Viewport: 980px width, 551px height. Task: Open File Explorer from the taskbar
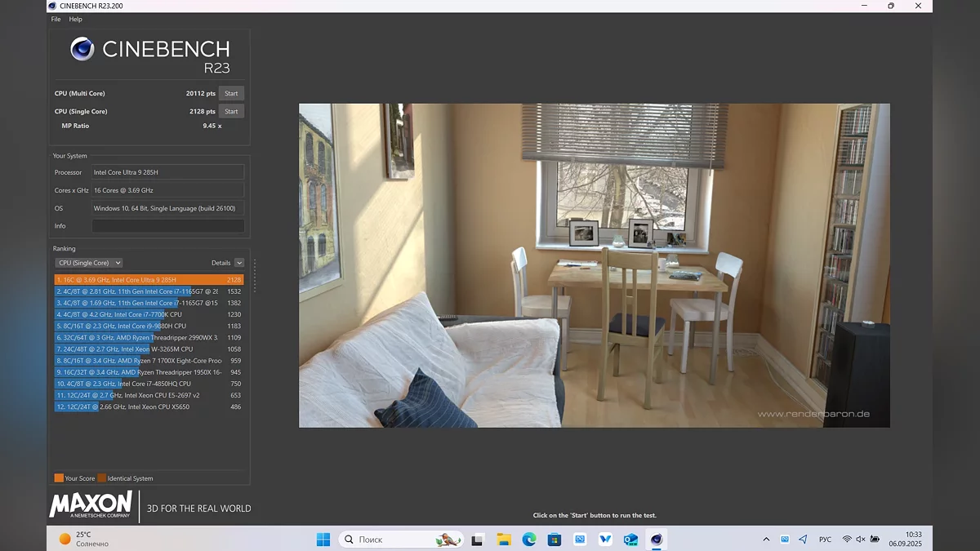click(504, 540)
